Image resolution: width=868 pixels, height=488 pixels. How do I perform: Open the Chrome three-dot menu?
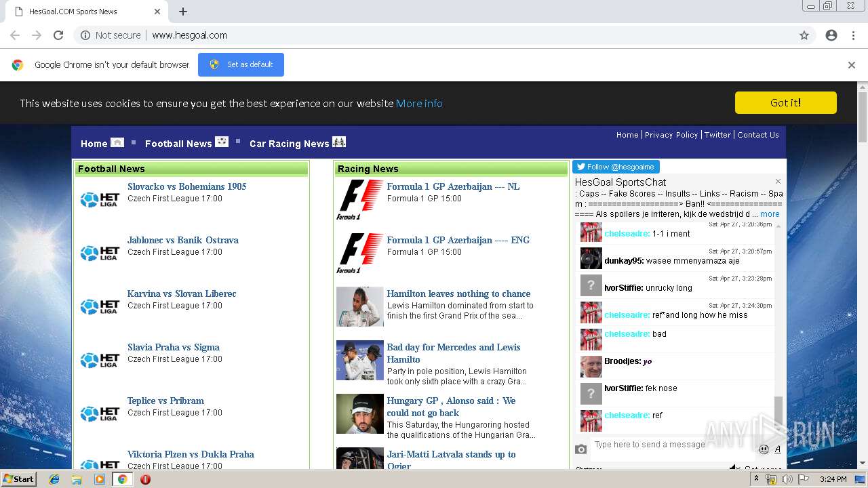point(853,35)
